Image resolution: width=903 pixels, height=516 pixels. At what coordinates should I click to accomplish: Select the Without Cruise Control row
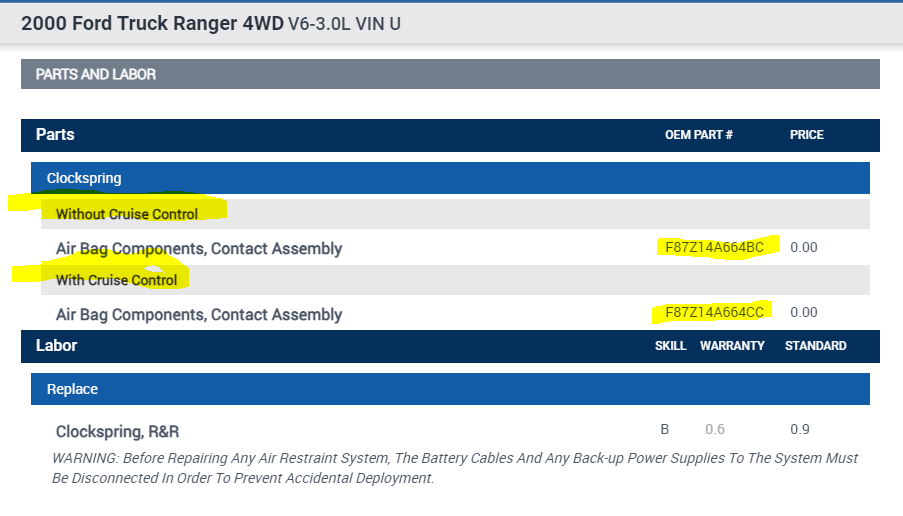pos(127,214)
